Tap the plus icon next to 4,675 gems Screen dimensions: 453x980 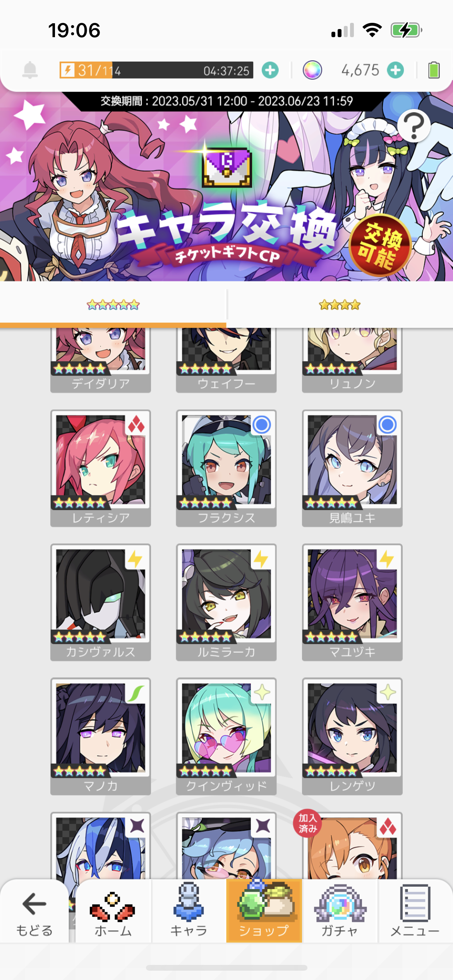pos(395,70)
